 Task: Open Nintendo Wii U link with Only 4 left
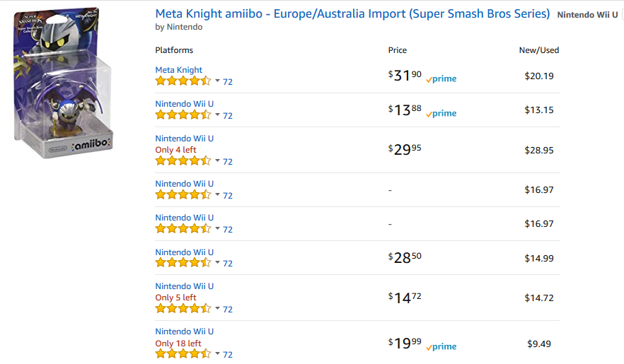point(184,139)
